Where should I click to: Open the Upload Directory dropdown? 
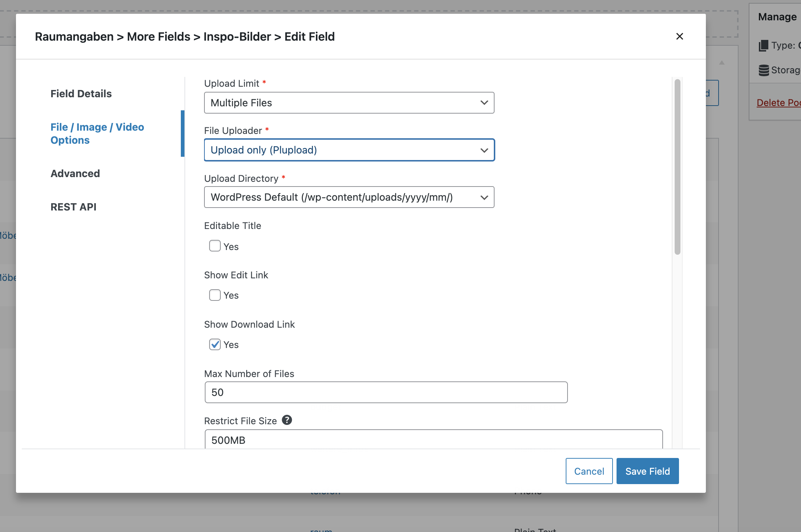coord(349,197)
